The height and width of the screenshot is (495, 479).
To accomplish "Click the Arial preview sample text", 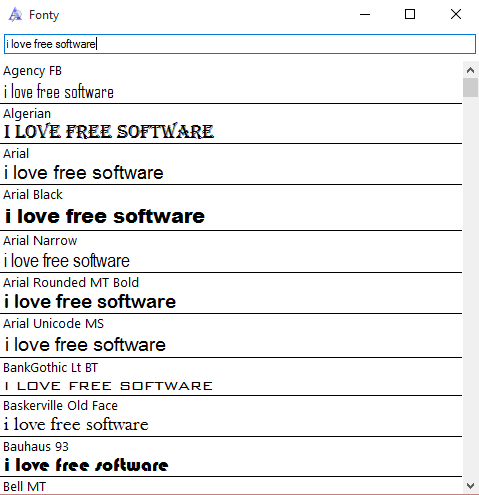I will pyautogui.click(x=84, y=173).
